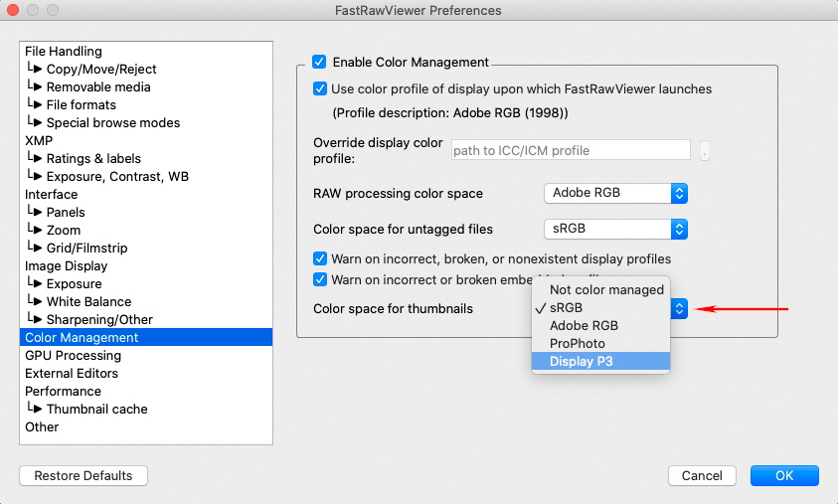Toggle warn on nonexistent display profiles checkbox
This screenshot has width=838, height=504.
tap(320, 258)
